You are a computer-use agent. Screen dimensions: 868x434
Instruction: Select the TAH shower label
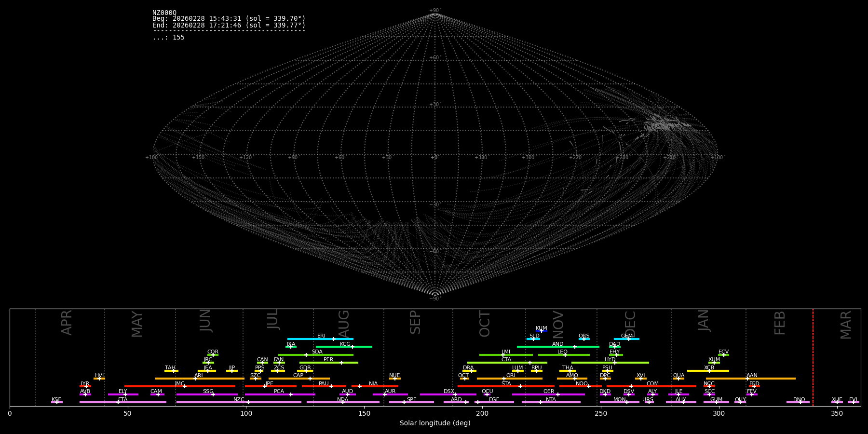point(170,368)
